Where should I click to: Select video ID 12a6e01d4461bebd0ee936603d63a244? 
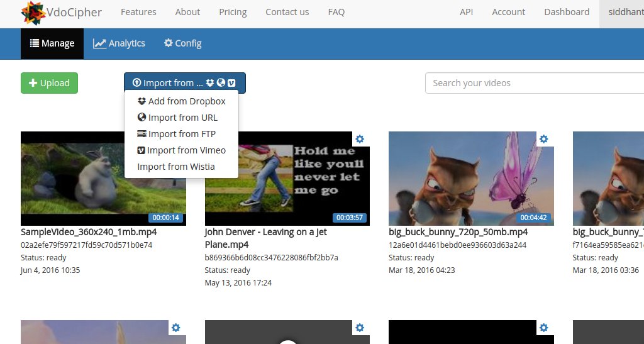point(458,245)
